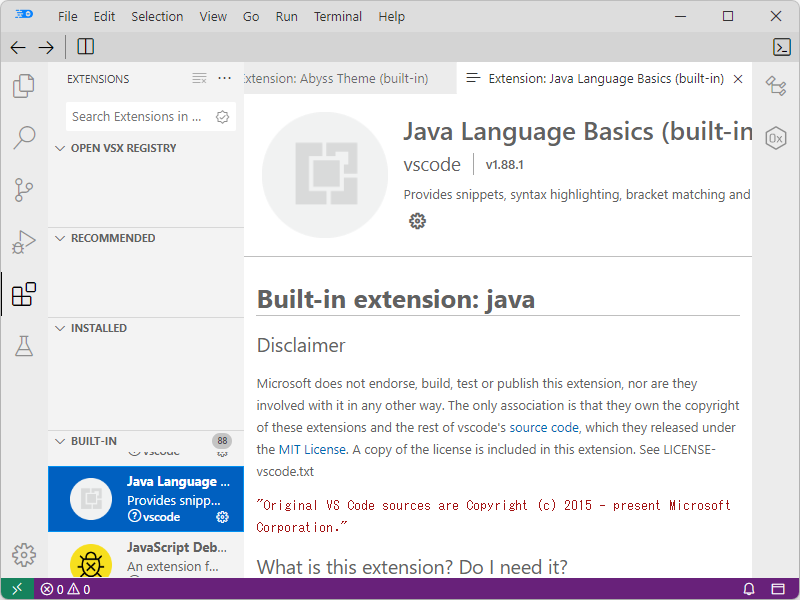Follow the MIT License link
This screenshot has height=600, width=800.
[x=312, y=449]
